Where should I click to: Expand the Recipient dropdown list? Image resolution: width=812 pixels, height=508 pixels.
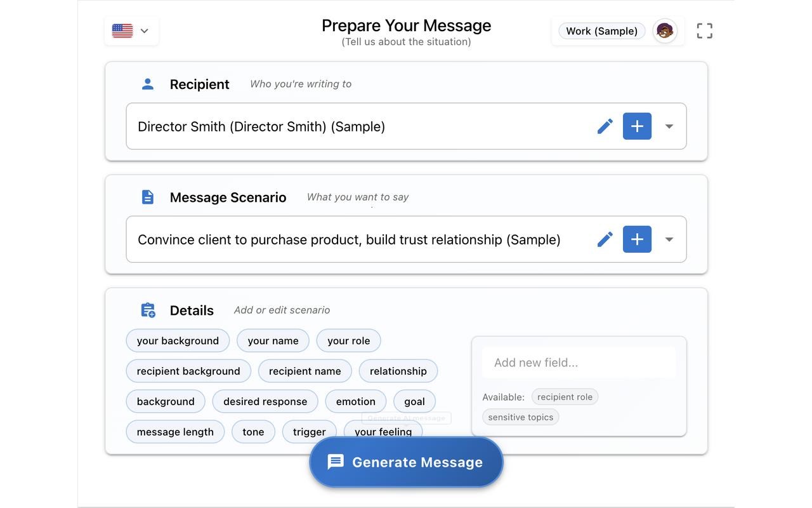click(x=669, y=126)
